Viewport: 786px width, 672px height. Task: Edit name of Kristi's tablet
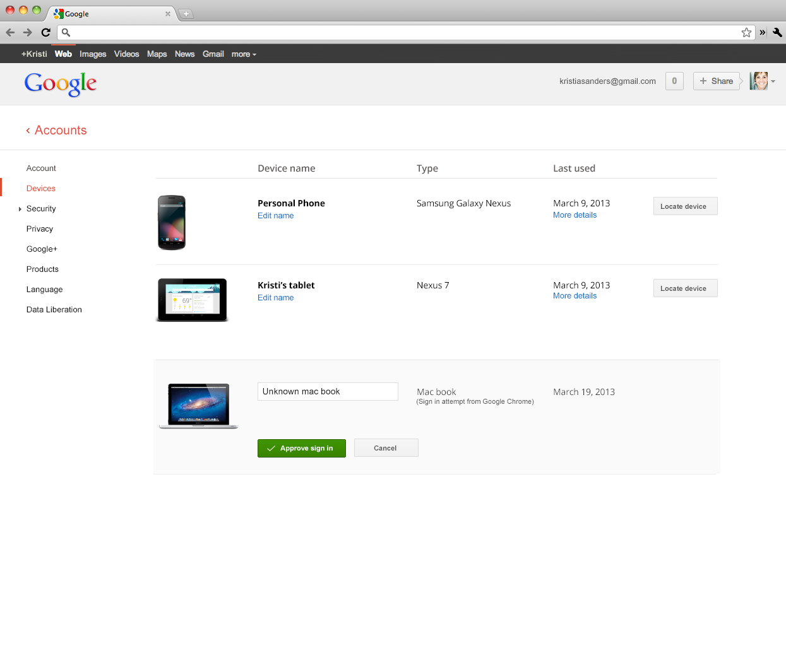[275, 297]
